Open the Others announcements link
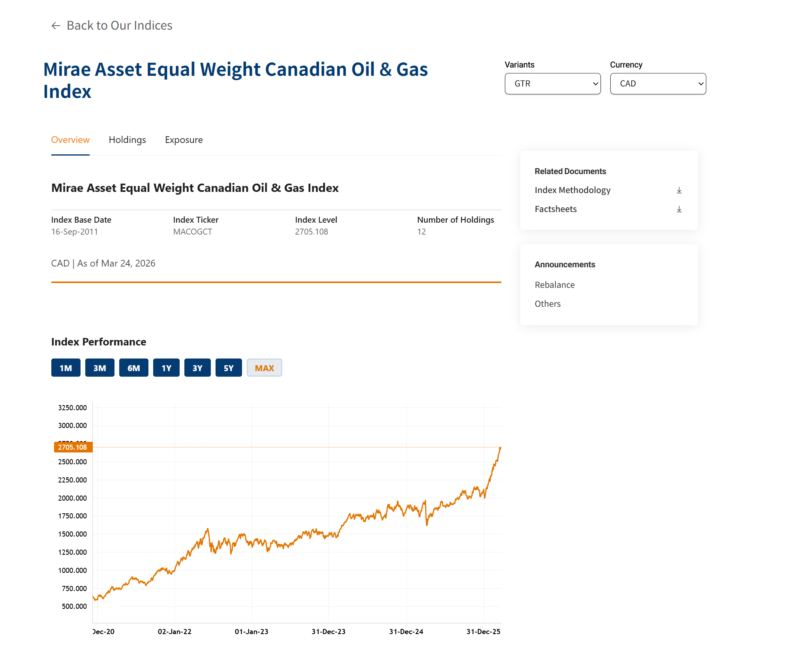Screen dimensions: 788x672 [x=547, y=304]
